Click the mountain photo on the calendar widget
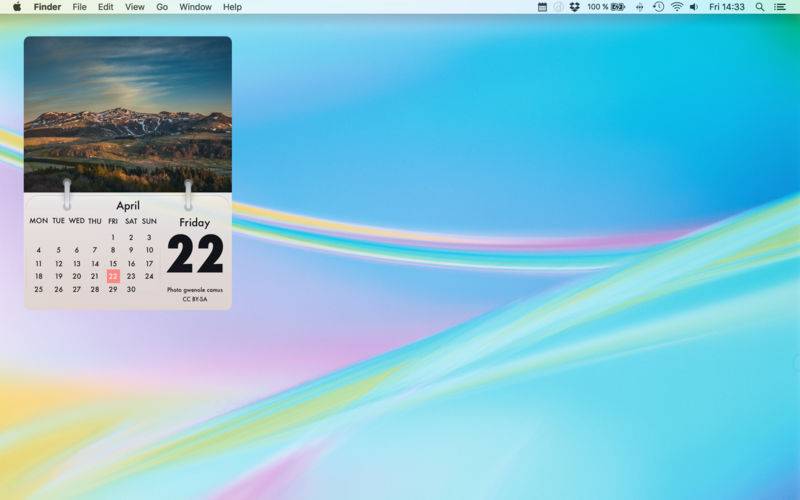Image resolution: width=800 pixels, height=500 pixels. [x=128, y=114]
